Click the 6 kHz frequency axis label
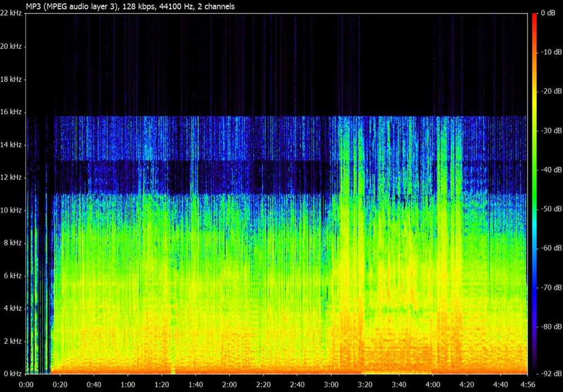The width and height of the screenshot is (563, 392). click(x=13, y=276)
